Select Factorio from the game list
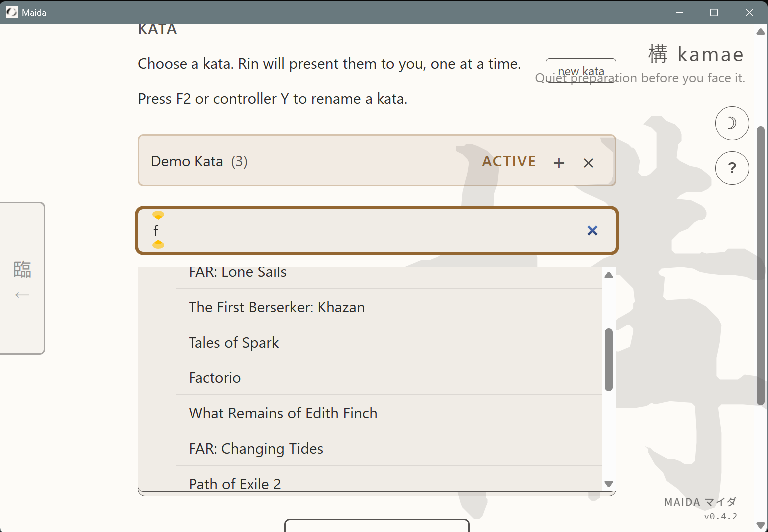 [214, 377]
